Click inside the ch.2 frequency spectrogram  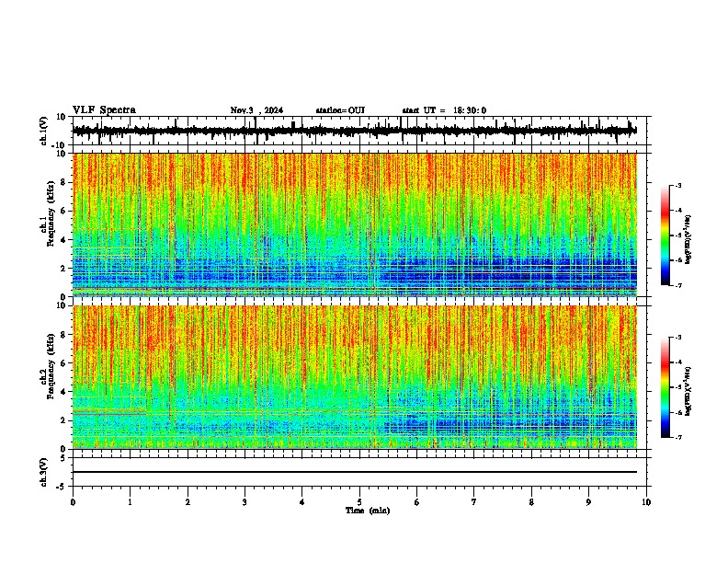355,377
